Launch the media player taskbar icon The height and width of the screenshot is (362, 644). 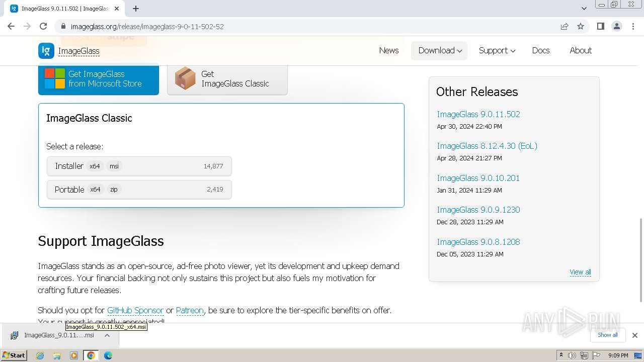(x=74, y=355)
